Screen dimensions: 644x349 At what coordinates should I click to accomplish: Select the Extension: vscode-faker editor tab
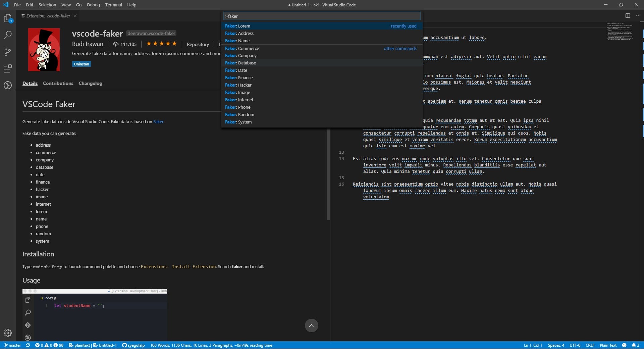(48, 16)
